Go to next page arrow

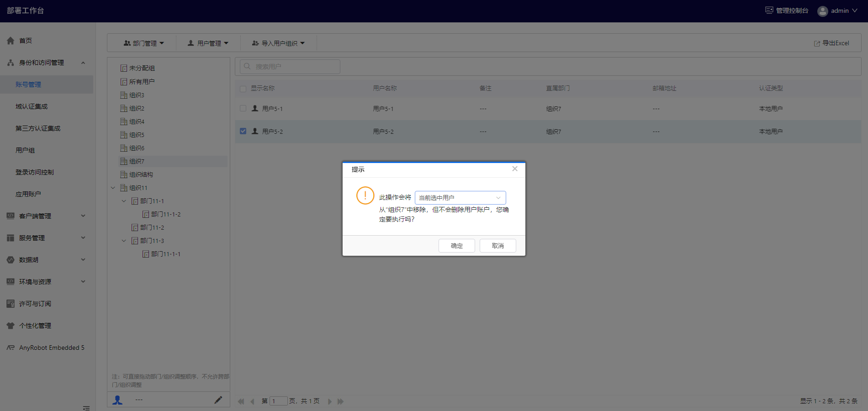329,401
